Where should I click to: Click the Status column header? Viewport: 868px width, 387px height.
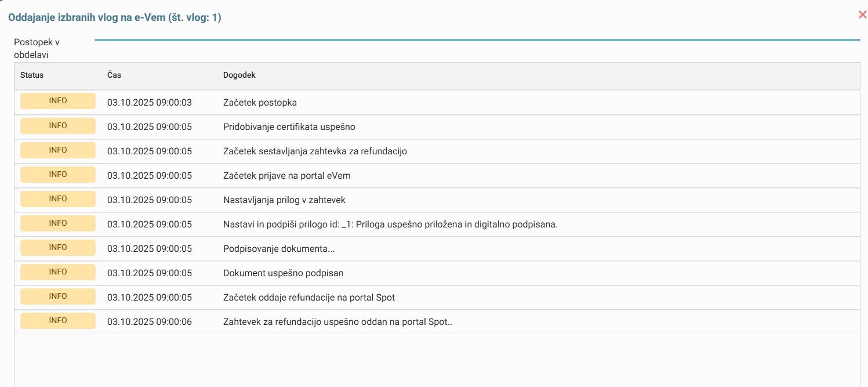pos(32,75)
